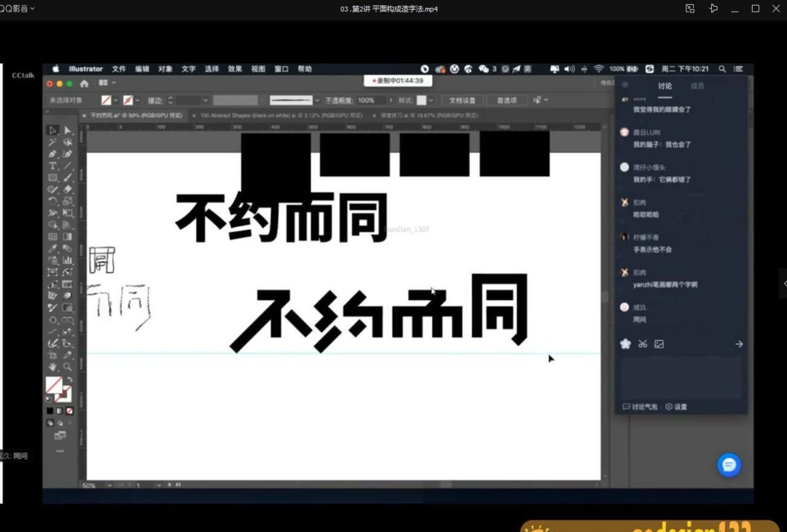Open 首选项 from control bar
Image resolution: width=787 pixels, height=532 pixels.
(507, 100)
